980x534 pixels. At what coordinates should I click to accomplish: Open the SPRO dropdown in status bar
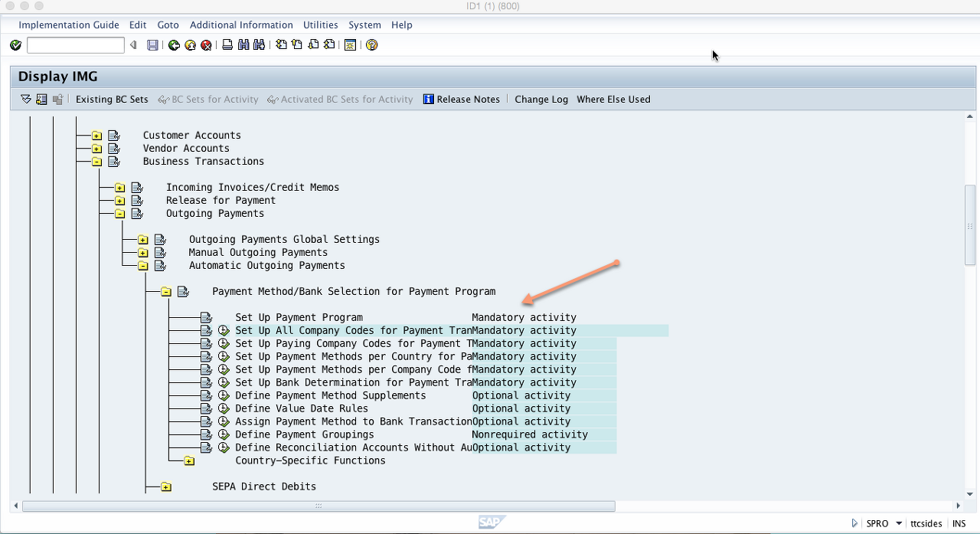(x=899, y=524)
